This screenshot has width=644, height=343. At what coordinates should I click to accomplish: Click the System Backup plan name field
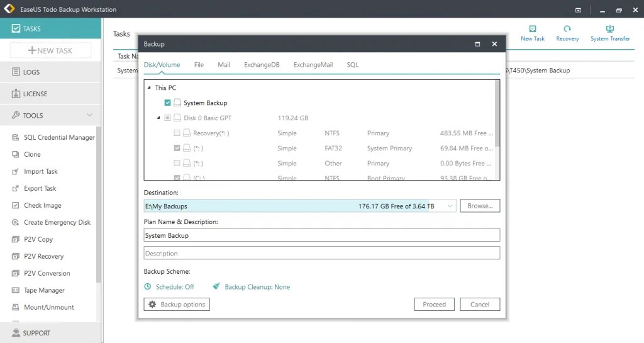[321, 235]
